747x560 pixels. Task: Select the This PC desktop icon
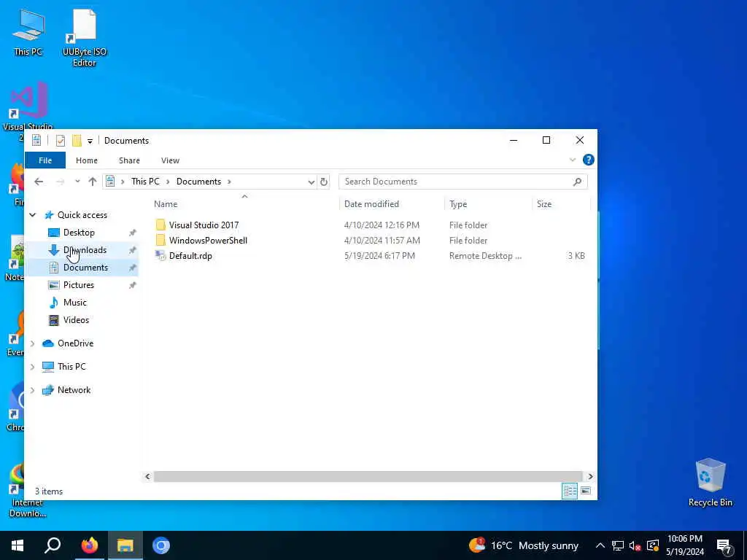(28, 32)
